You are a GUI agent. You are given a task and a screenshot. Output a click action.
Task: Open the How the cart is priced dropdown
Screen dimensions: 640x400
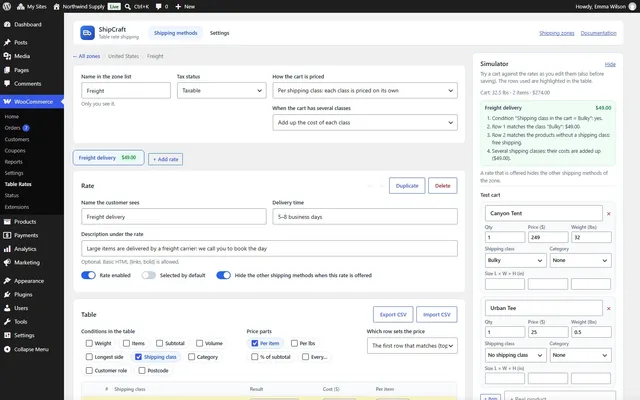tap(365, 91)
